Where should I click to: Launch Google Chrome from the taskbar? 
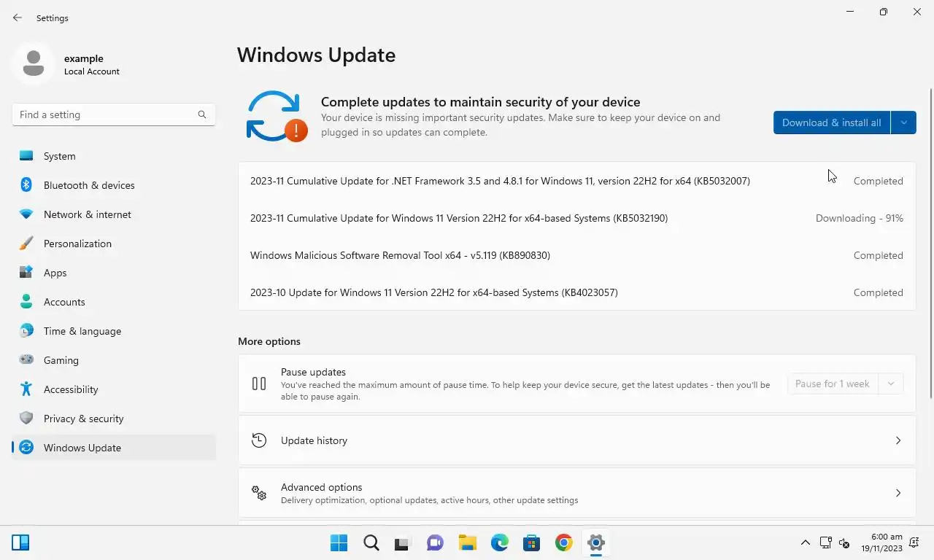click(x=563, y=542)
